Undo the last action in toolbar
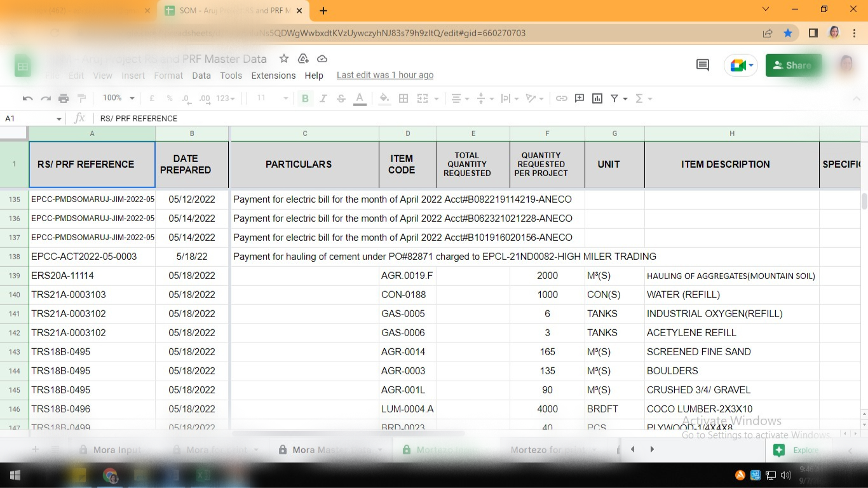The width and height of the screenshot is (868, 488). click(x=27, y=98)
